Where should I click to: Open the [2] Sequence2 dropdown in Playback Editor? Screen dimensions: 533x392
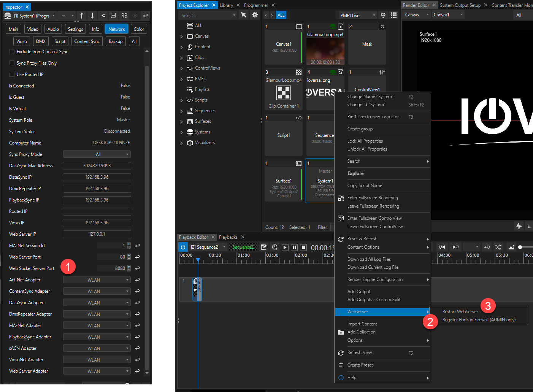[208, 247]
